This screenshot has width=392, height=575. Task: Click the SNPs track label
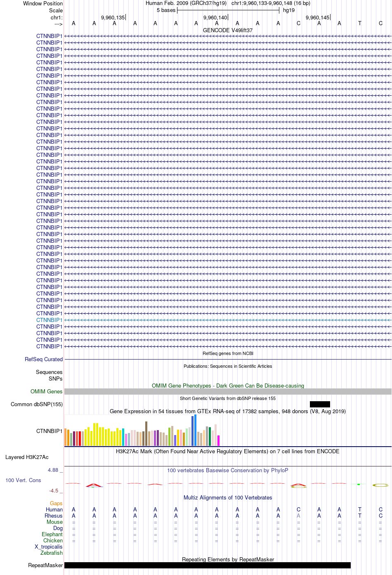pos(56,379)
